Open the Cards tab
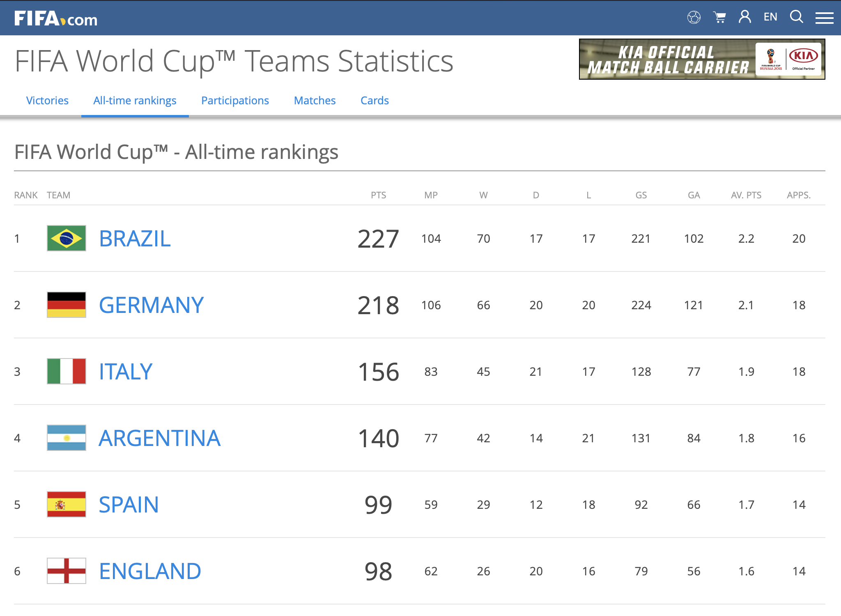The image size is (841, 616). pos(375,101)
